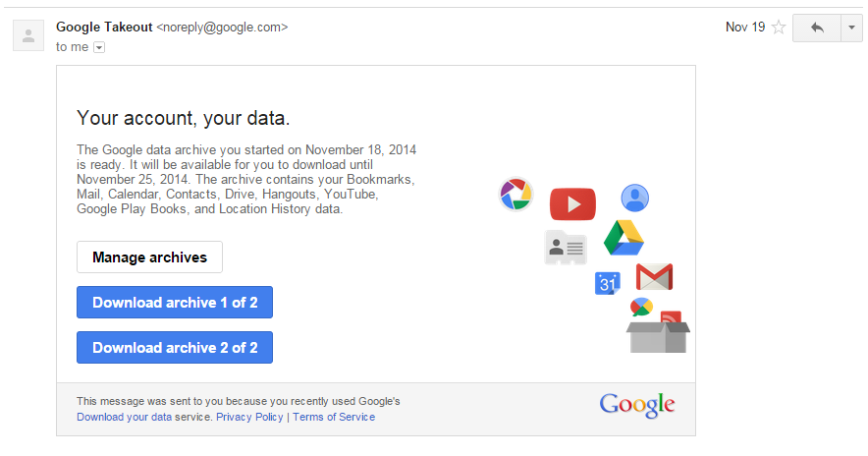The image size is (868, 456).
Task: Click the Gmail envelope icon
Action: 654,276
